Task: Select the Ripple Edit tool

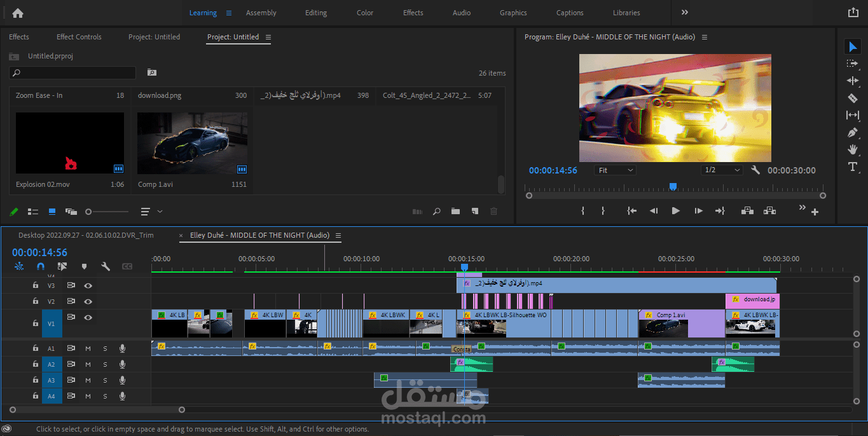Action: (853, 81)
